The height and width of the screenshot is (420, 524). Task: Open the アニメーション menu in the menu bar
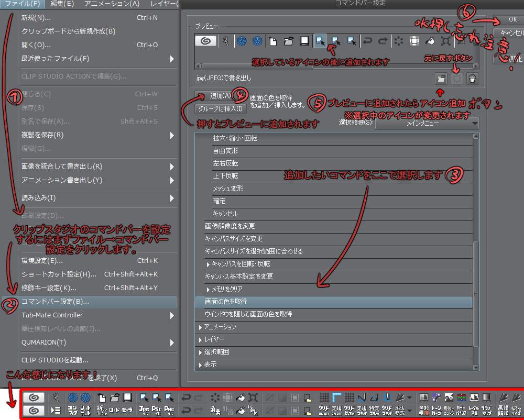point(112,4)
